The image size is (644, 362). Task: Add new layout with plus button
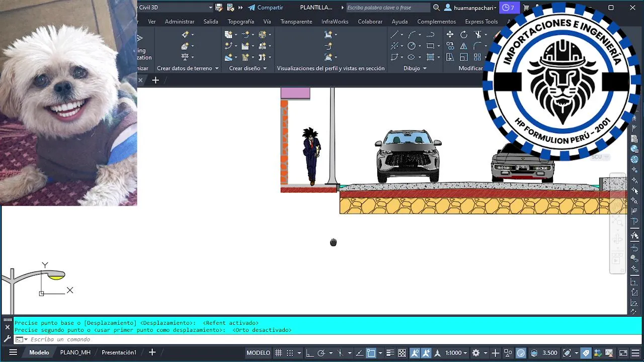coord(152,352)
